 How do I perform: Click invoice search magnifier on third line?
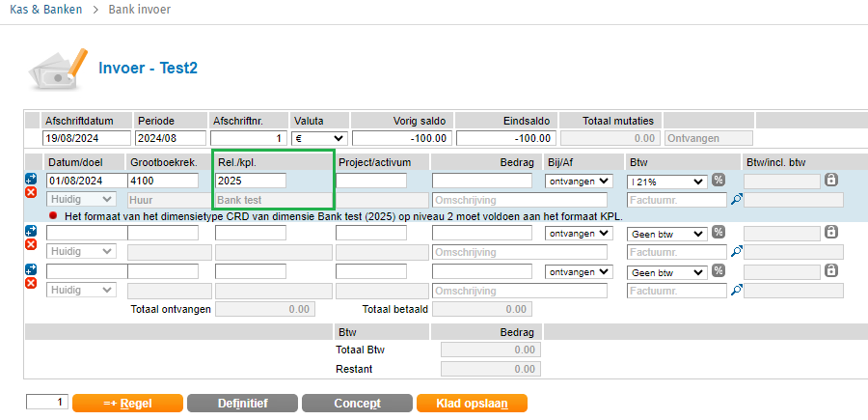click(x=737, y=290)
